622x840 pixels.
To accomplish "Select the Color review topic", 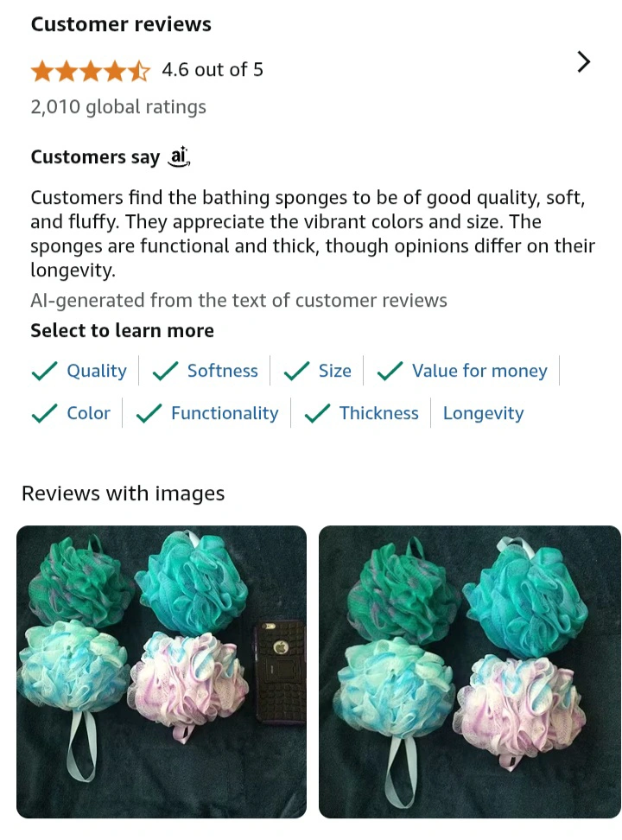I will point(71,412).
